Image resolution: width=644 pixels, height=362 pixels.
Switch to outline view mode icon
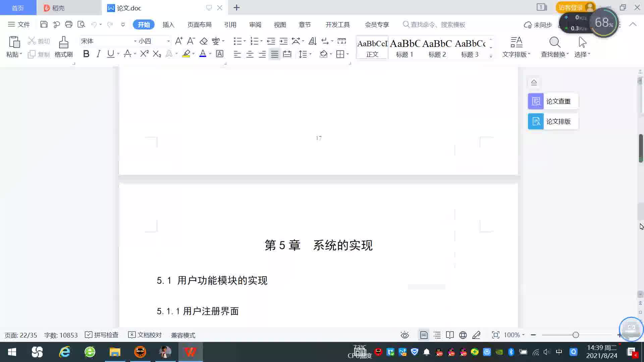tap(437, 335)
